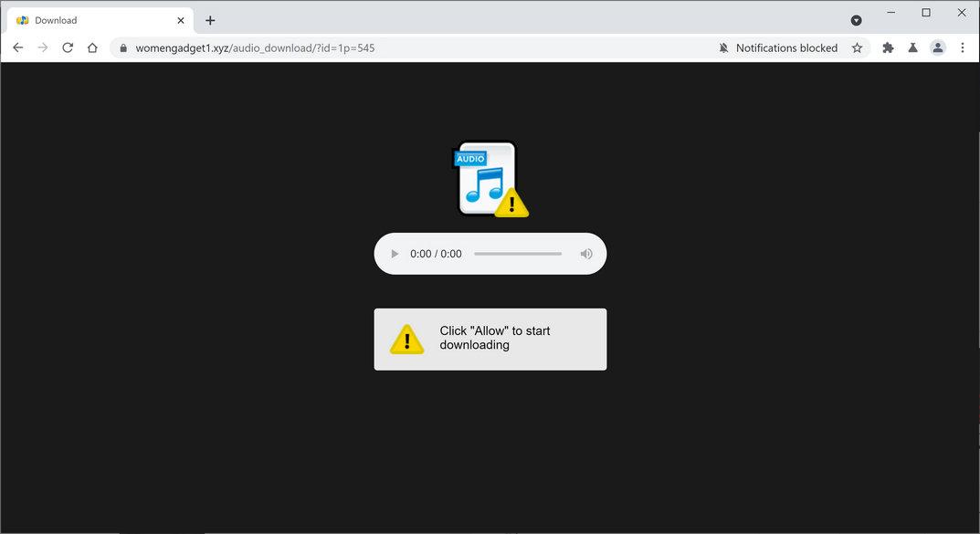Open the home page
This screenshot has height=534, width=980.
(92, 47)
